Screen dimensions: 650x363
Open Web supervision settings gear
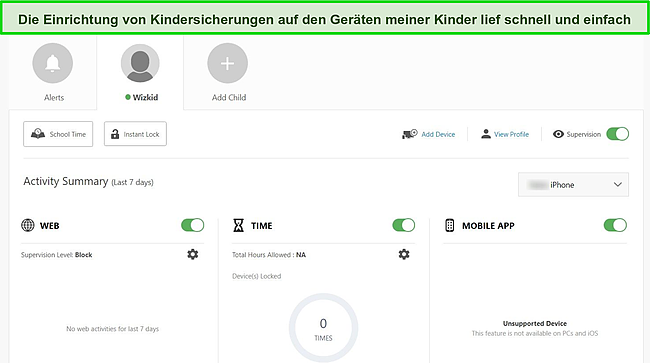193,254
